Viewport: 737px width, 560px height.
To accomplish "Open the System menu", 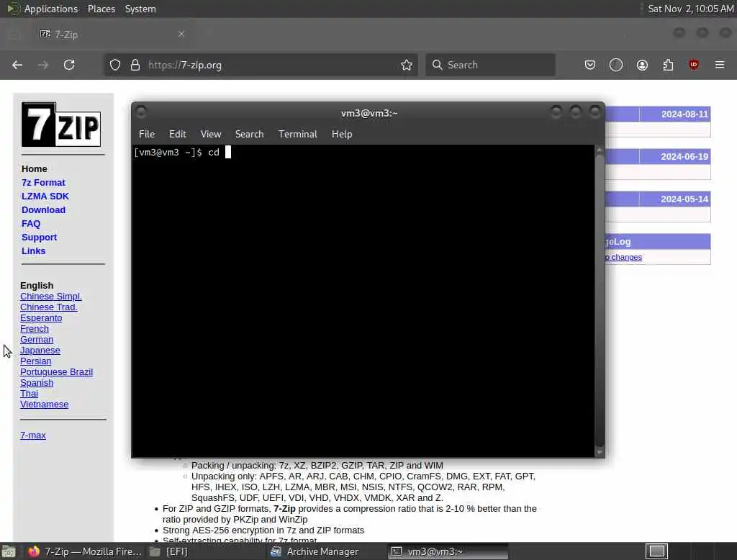I will point(140,9).
